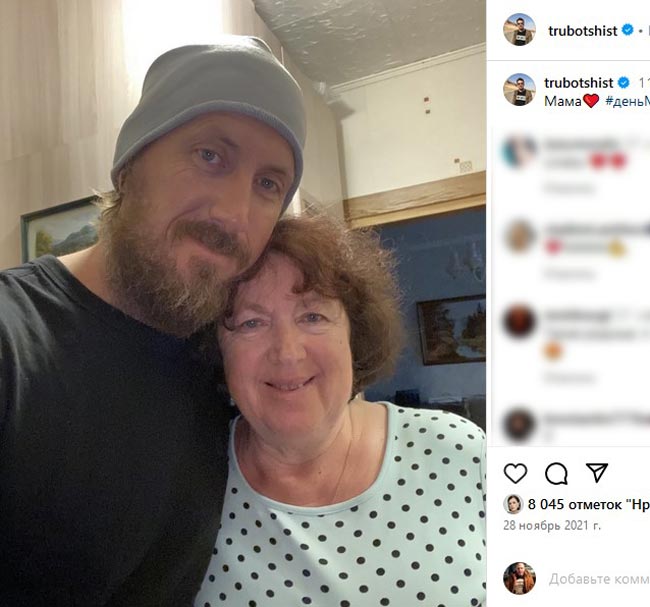This screenshot has height=607, width=650.
Task: Click the verified badge in the post header
Action: point(627,30)
